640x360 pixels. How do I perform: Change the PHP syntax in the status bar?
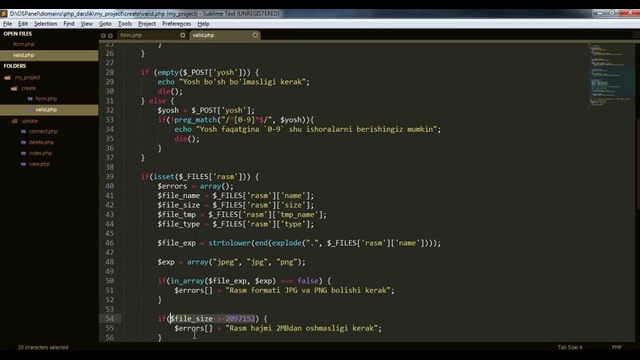click(x=616, y=347)
